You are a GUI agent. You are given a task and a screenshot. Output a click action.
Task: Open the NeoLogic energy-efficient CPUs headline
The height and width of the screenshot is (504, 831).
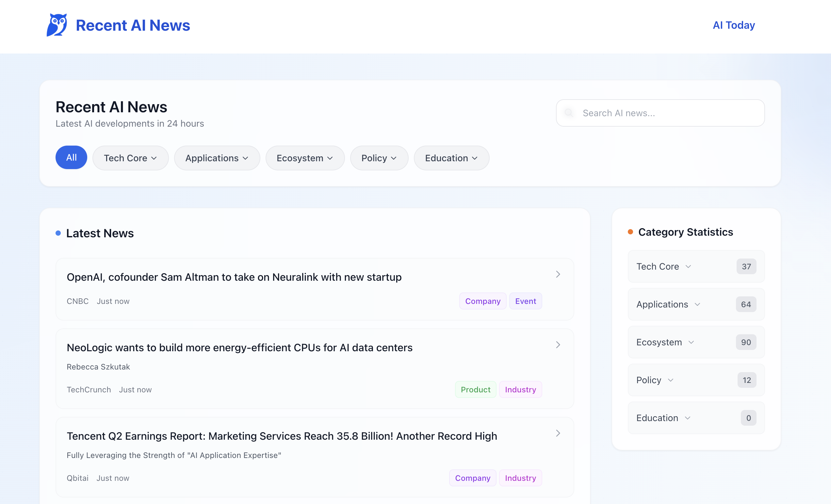(239, 347)
